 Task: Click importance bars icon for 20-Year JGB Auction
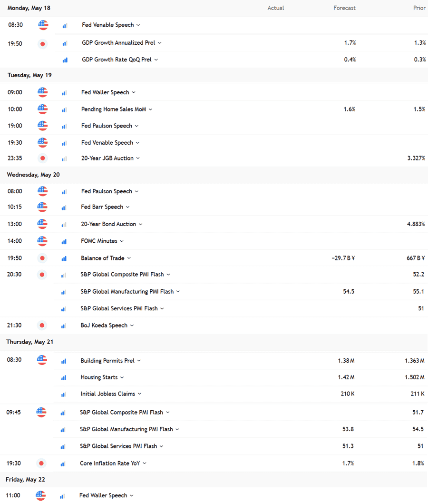click(64, 158)
